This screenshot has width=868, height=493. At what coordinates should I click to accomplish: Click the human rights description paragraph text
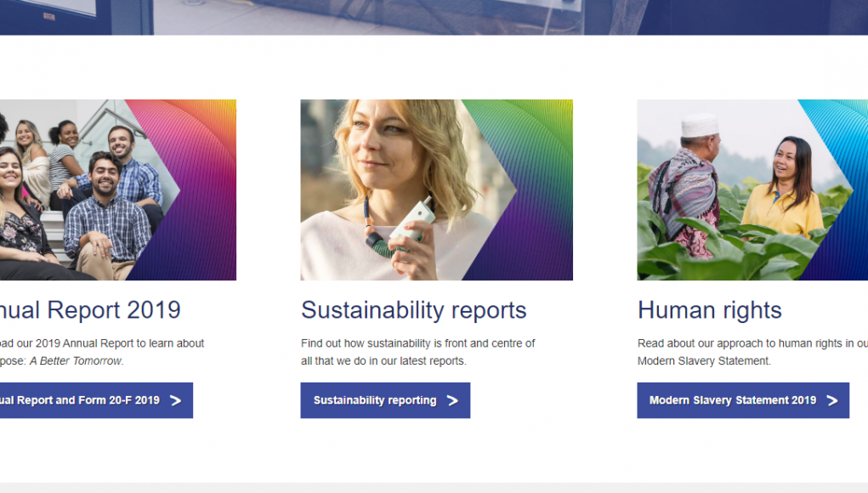[x=752, y=352]
